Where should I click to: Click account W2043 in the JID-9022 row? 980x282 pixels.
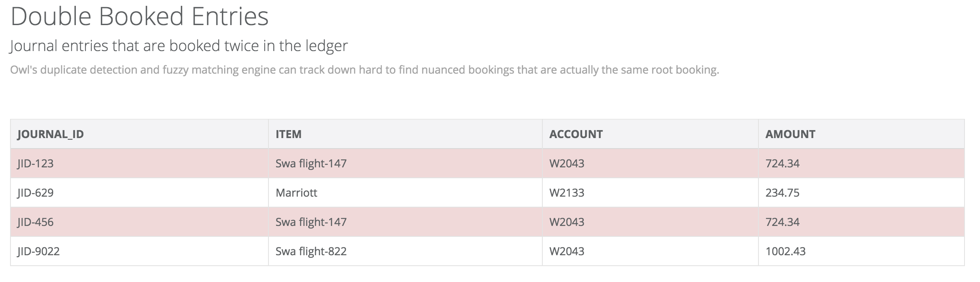567,251
